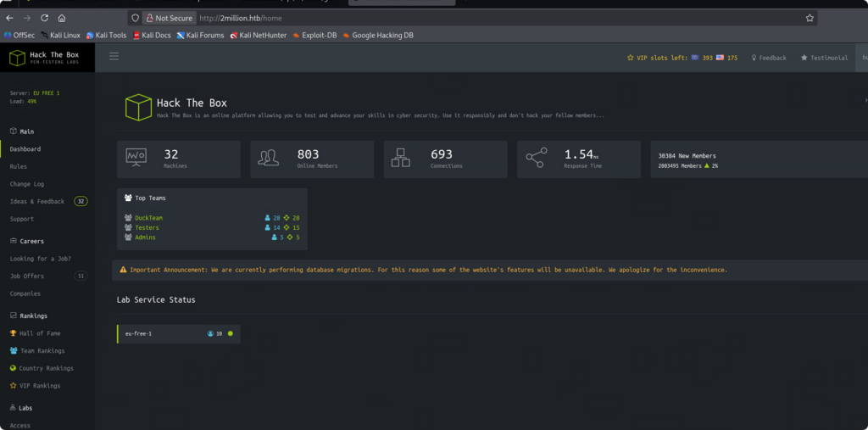Click the hamburger menu icon in header
This screenshot has height=430, width=868.
click(x=114, y=57)
